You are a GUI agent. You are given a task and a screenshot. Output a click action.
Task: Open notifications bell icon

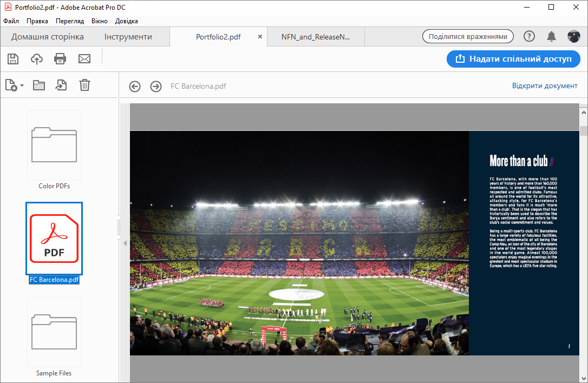pyautogui.click(x=551, y=36)
